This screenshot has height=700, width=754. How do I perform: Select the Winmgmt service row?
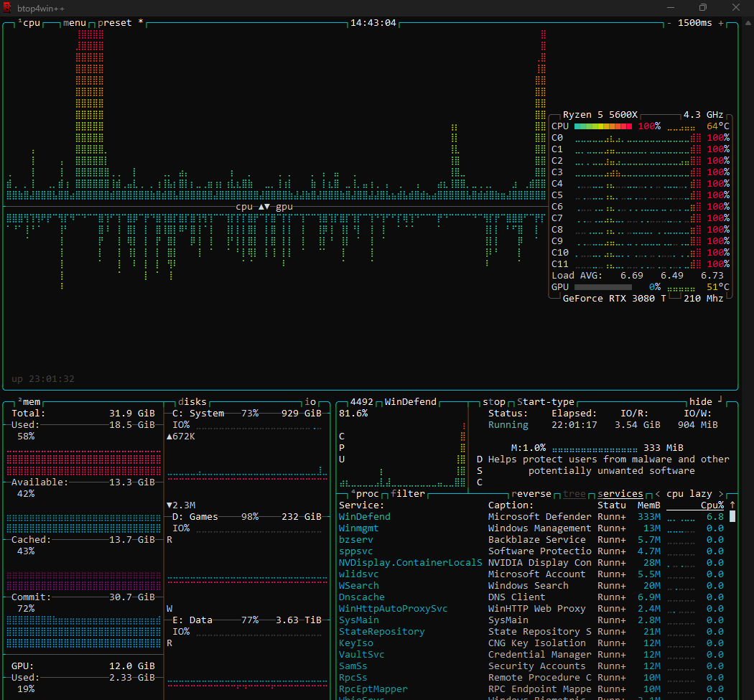point(531,528)
